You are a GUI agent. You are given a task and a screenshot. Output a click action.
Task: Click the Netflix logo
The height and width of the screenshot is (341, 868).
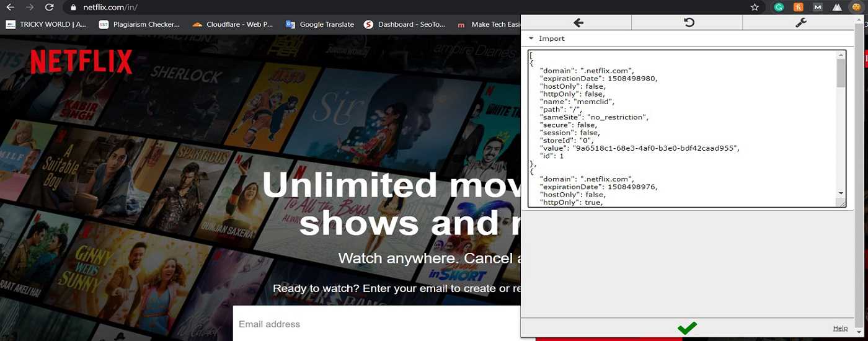pyautogui.click(x=81, y=62)
